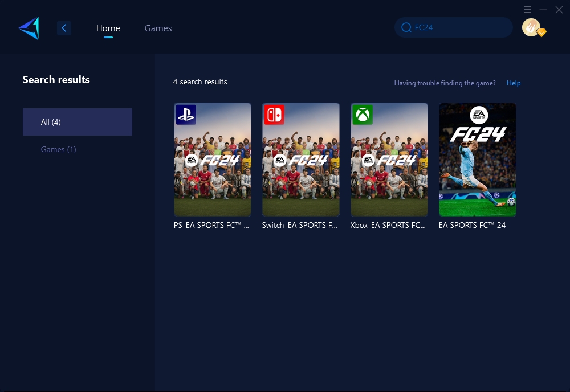Click the Xbox logo badge
The height and width of the screenshot is (392, 570).
[x=363, y=115]
